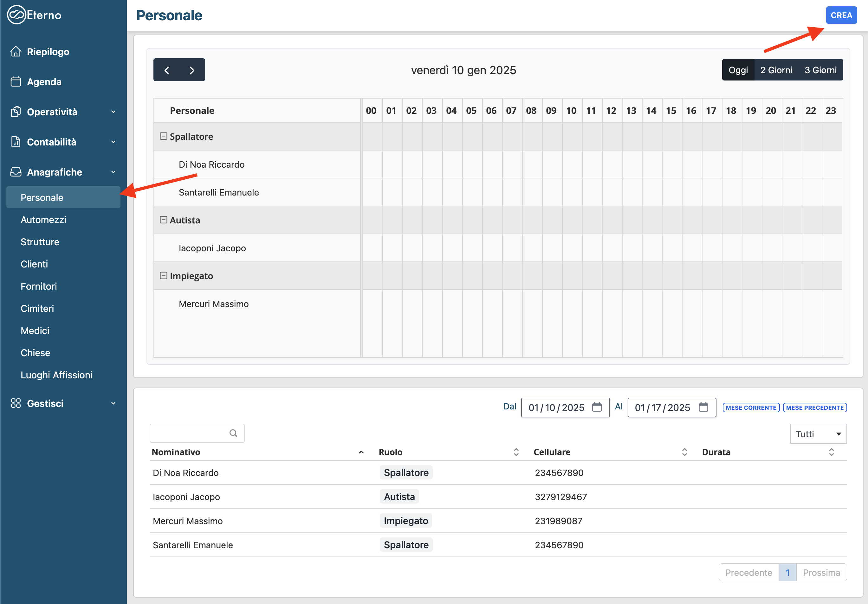
Task: Open calendar picker for Dal date
Action: pyautogui.click(x=597, y=407)
